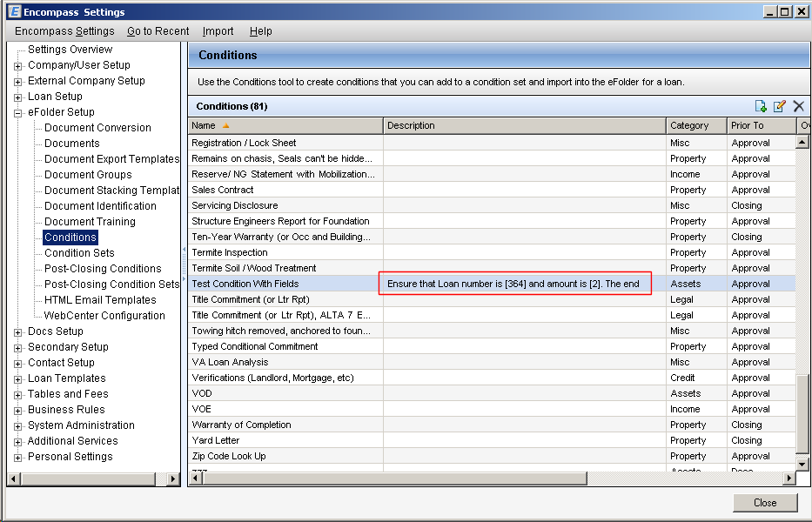This screenshot has width=812, height=522.
Task: Expand the Docs Setup node
Action: [17, 332]
